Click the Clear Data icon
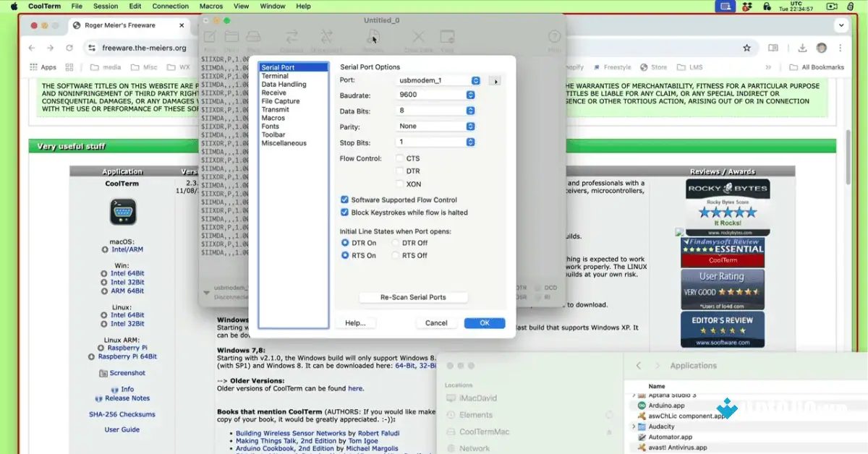This screenshot has height=454, width=868. point(417,36)
